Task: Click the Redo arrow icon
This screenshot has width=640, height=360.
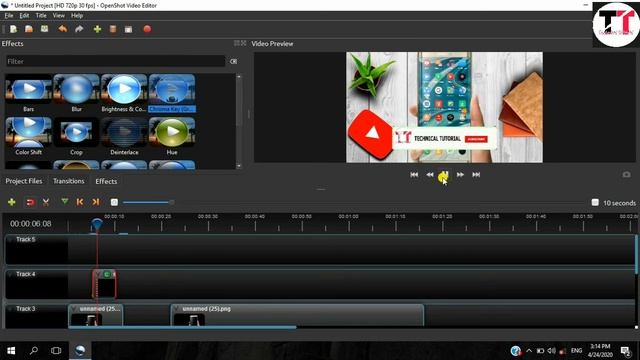Action: [79, 29]
